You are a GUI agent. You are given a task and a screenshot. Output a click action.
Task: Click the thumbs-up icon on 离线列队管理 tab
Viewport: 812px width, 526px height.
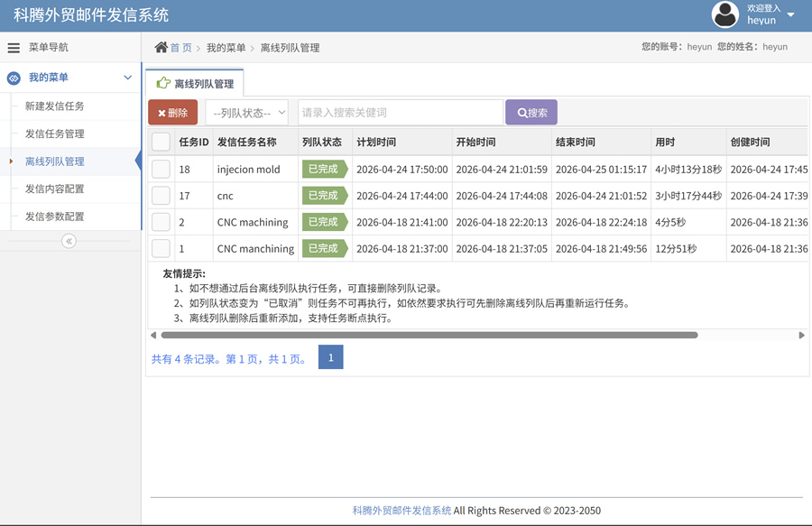pyautogui.click(x=163, y=83)
